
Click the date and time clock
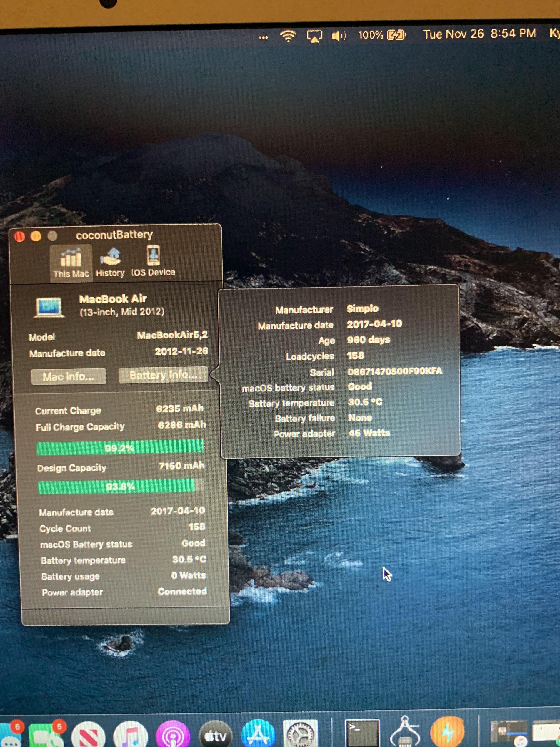(x=479, y=34)
